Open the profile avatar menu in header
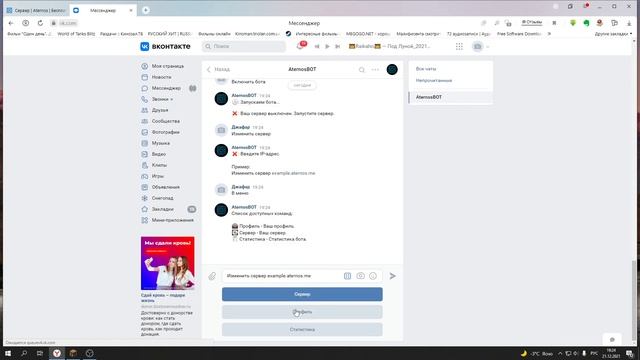The image size is (640, 360). (x=480, y=47)
